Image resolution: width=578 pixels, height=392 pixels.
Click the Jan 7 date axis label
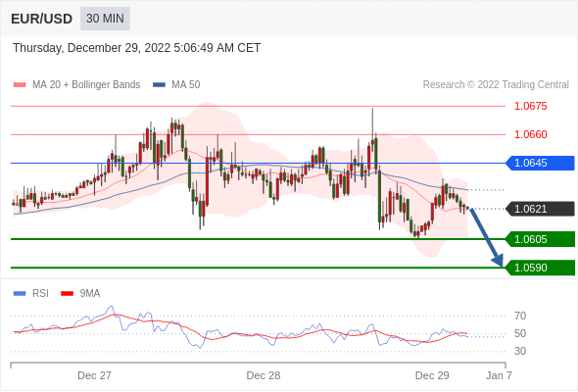(x=499, y=375)
